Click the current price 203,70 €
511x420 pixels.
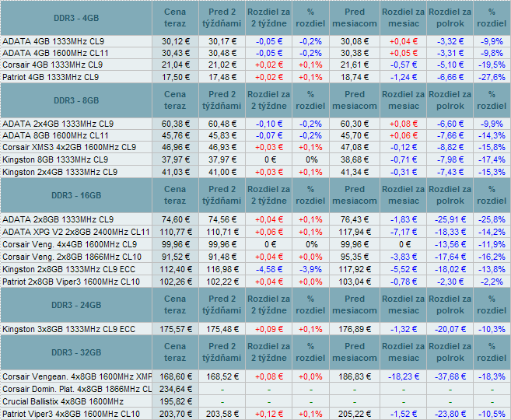[x=176, y=414]
